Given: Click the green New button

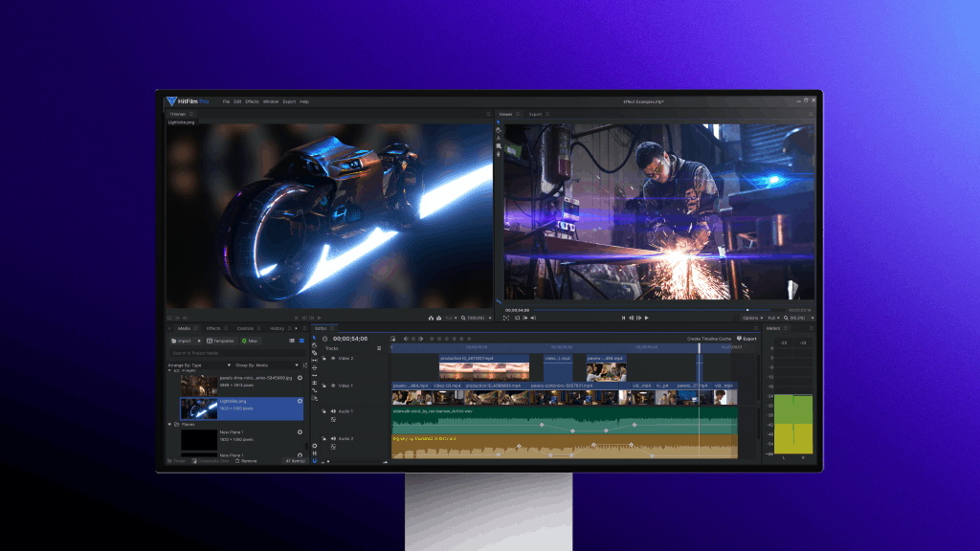Looking at the screenshot, I should pos(250,342).
